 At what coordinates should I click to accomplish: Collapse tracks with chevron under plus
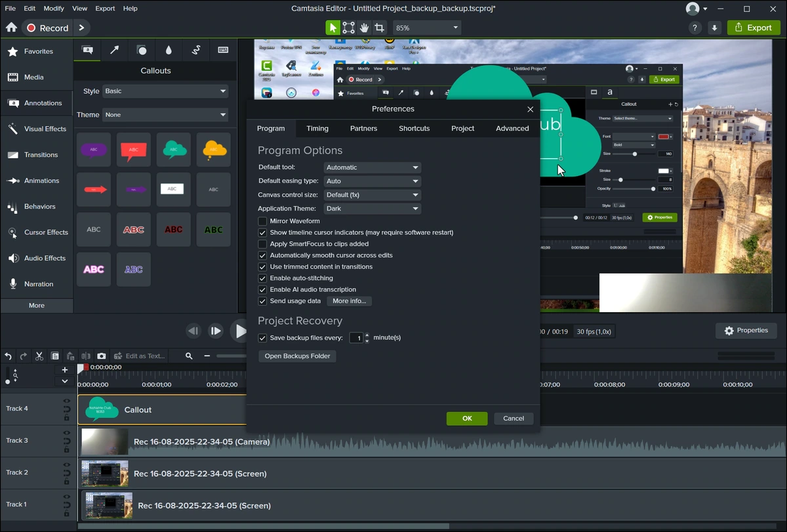(64, 381)
